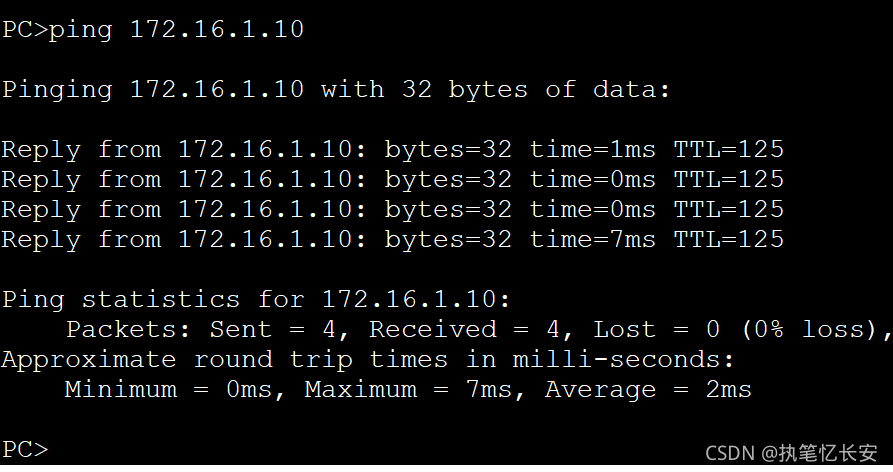Click the 'Average = 2ms' value
The width and height of the screenshot is (893, 472).
648,390
